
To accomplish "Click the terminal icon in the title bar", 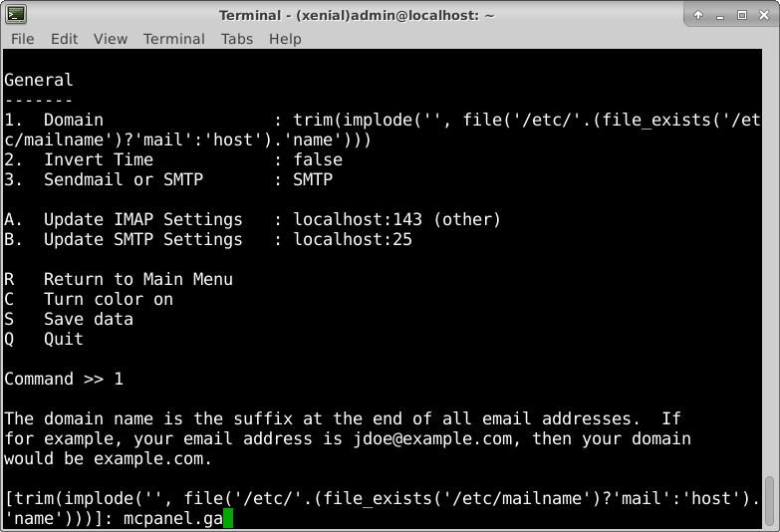I will 16,14.
